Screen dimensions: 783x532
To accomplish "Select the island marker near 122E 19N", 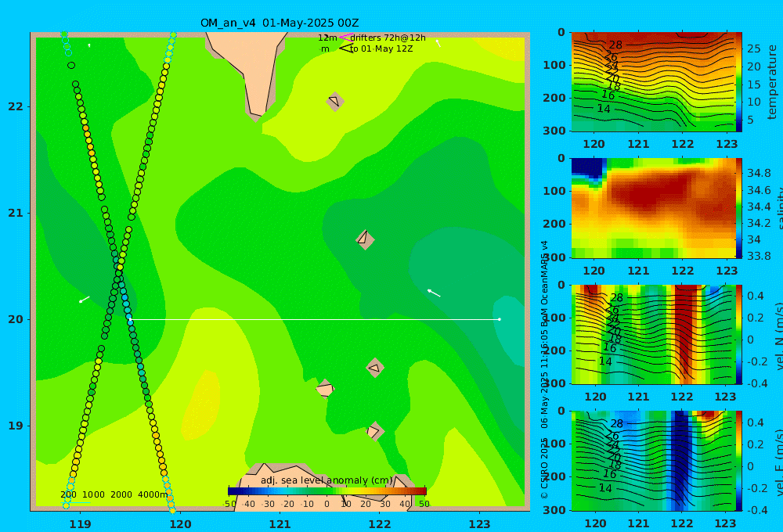I will click(374, 431).
